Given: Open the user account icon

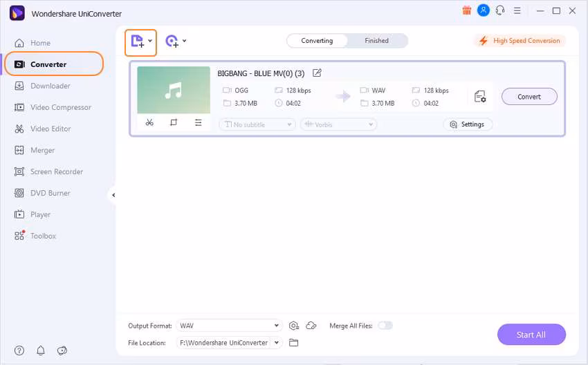Looking at the screenshot, I should [484, 10].
